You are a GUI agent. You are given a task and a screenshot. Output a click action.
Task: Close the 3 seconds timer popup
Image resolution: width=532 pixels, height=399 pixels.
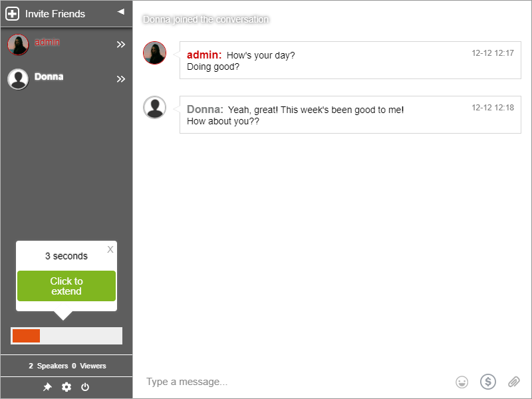(x=110, y=249)
